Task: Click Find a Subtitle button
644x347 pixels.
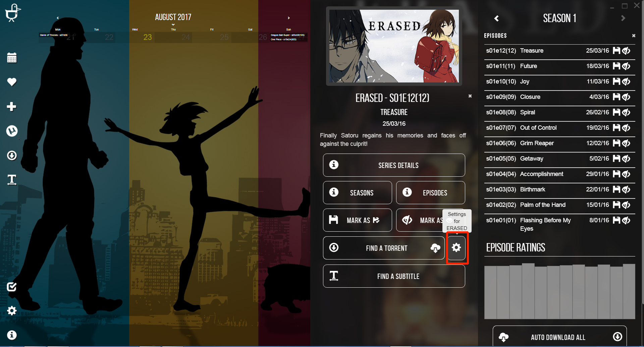Action: point(394,276)
